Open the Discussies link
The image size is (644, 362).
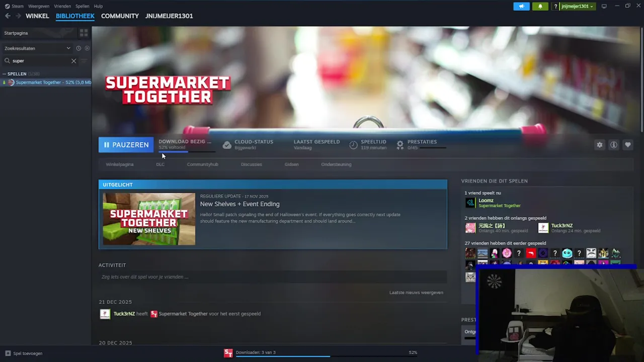click(x=251, y=164)
